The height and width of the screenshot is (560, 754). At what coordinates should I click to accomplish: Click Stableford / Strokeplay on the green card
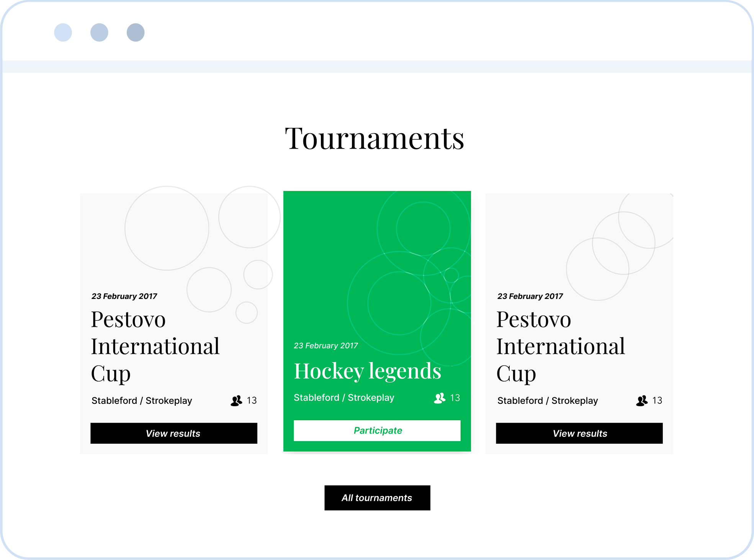click(344, 398)
